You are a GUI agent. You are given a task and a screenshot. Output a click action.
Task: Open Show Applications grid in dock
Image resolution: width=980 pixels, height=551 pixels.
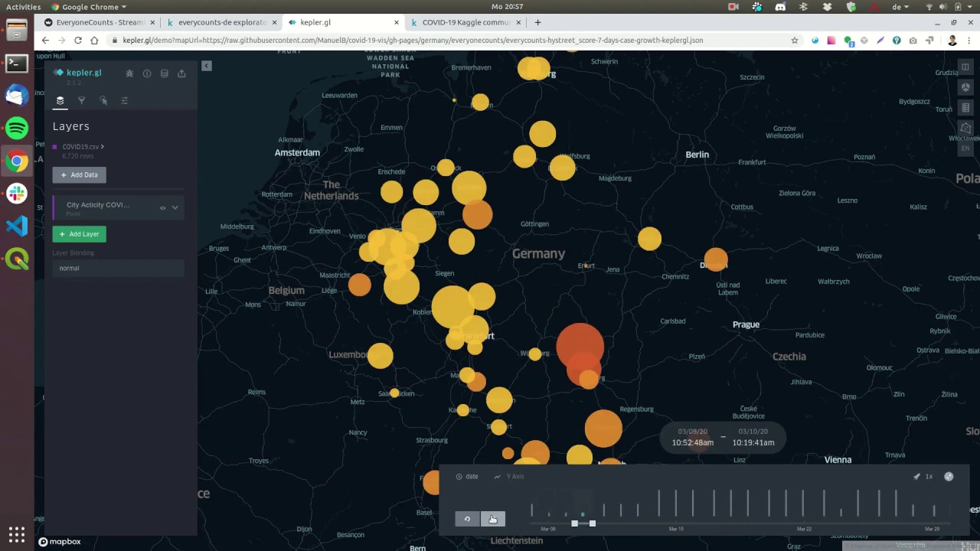point(17,534)
